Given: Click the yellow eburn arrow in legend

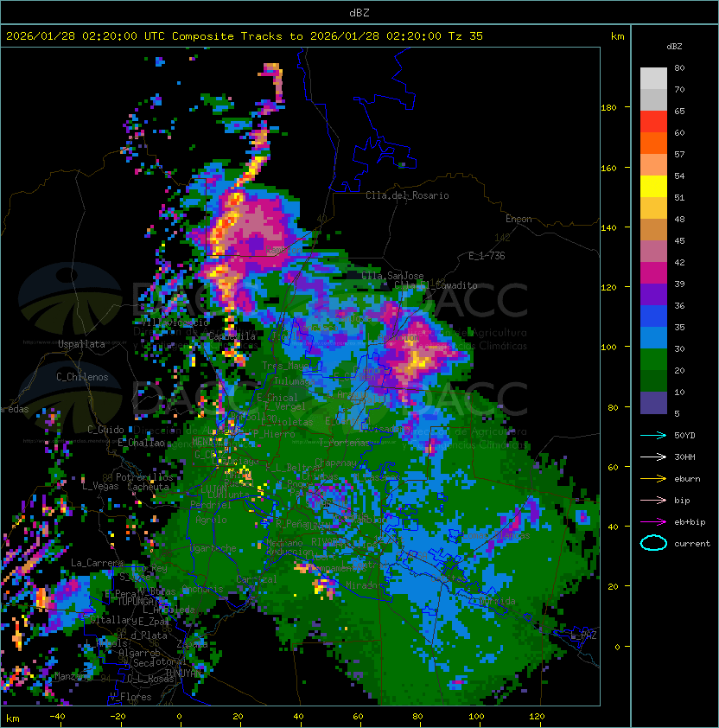Looking at the screenshot, I should (x=653, y=479).
